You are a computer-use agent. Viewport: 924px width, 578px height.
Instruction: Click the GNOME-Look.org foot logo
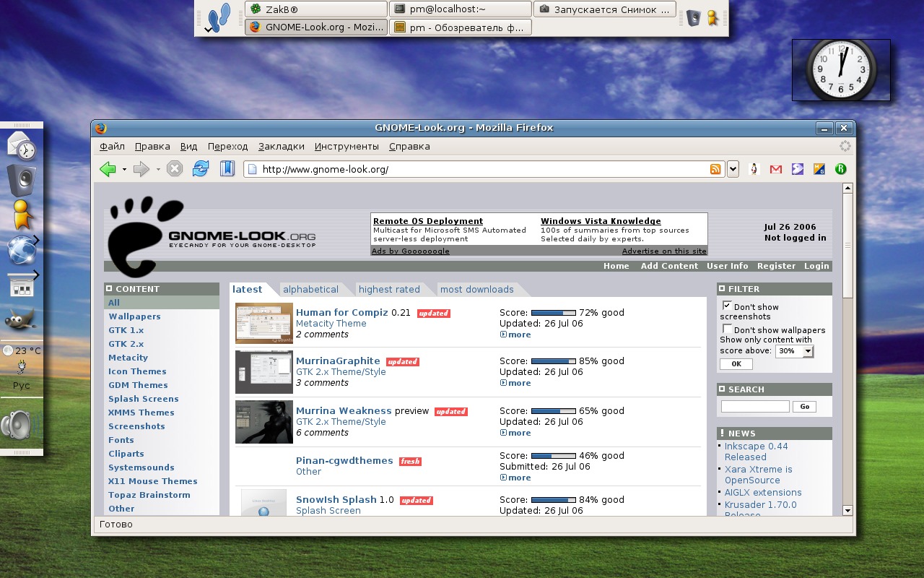(145, 236)
